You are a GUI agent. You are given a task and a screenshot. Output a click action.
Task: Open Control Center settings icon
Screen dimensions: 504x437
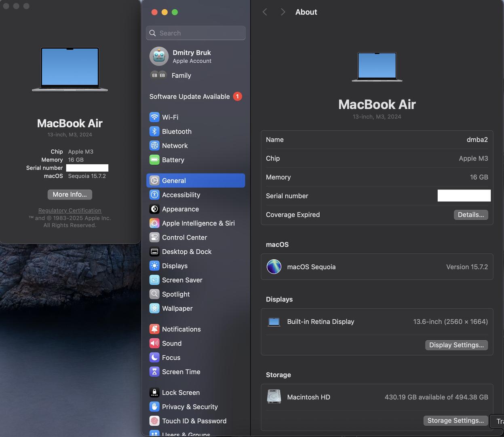[x=154, y=238]
